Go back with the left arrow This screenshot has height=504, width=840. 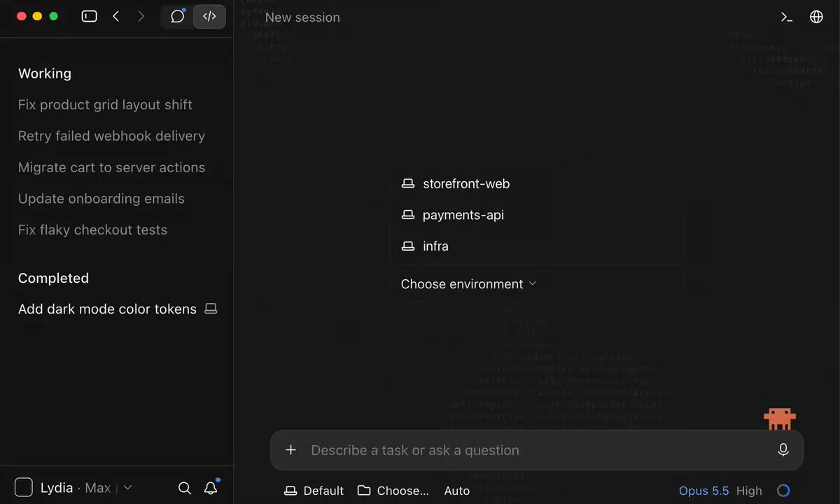click(116, 16)
